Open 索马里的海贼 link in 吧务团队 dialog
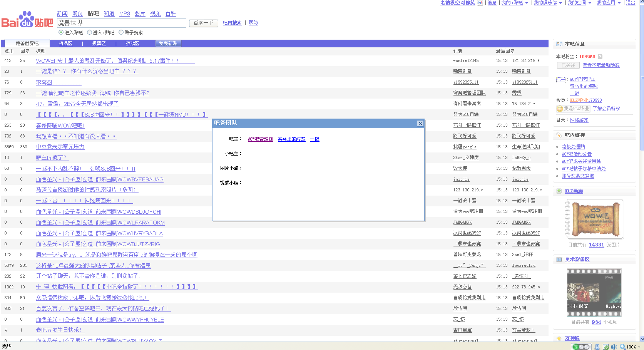644x350 pixels. [291, 139]
